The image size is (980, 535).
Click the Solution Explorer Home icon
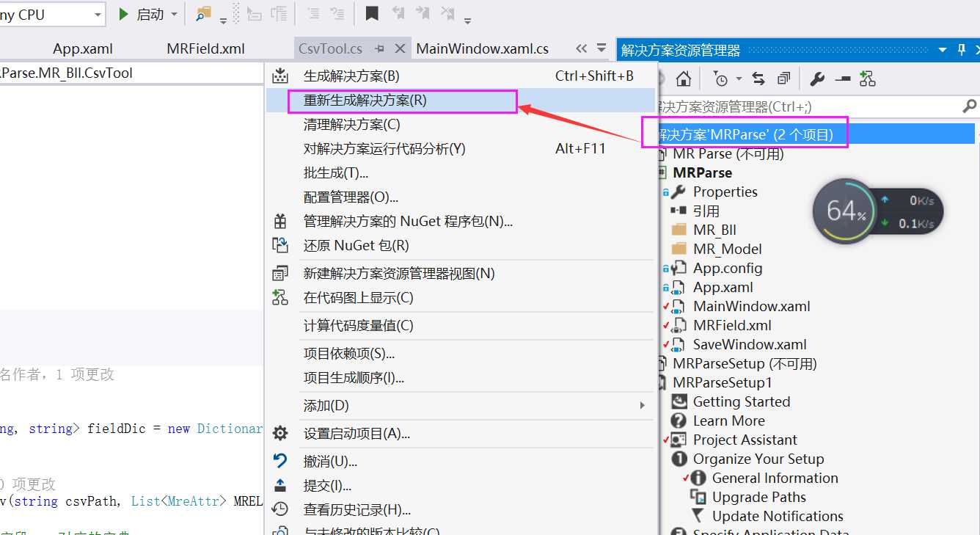click(x=683, y=79)
